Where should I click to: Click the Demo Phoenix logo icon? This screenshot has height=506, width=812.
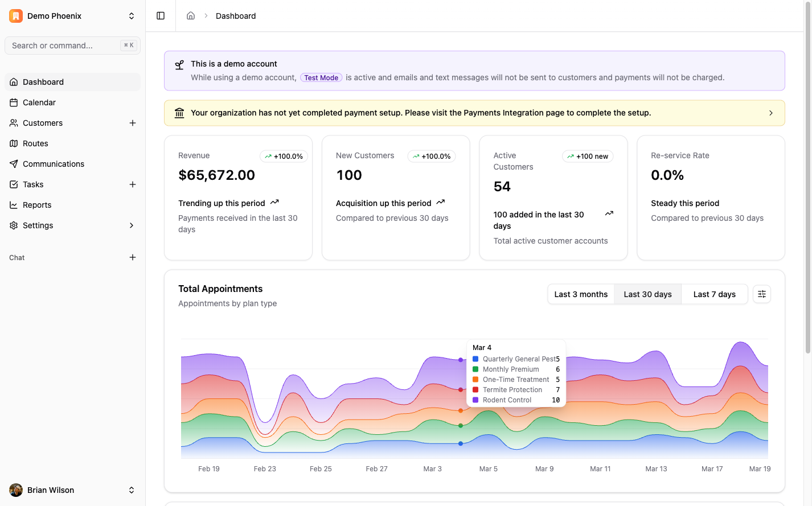tap(16, 16)
